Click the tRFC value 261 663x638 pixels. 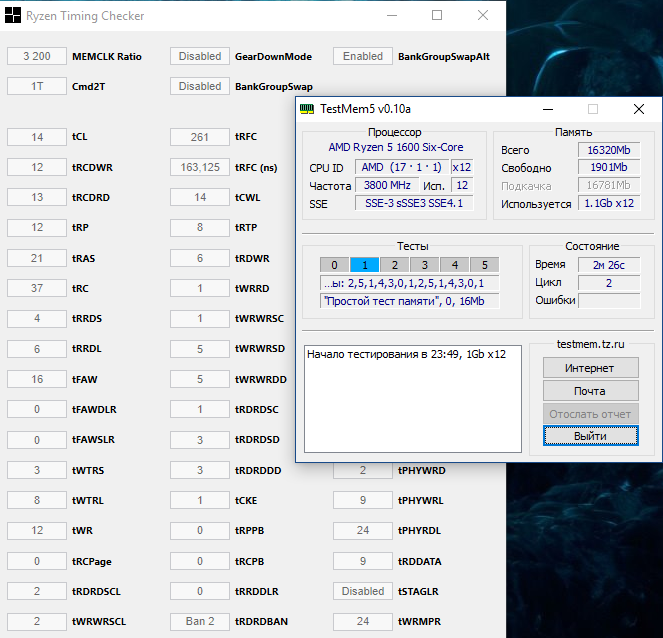[200, 137]
